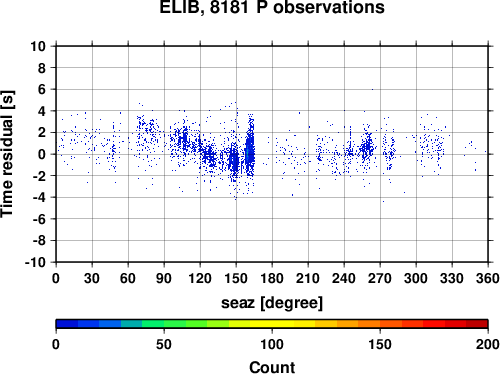Click the colorbar tick label 100

272,344
